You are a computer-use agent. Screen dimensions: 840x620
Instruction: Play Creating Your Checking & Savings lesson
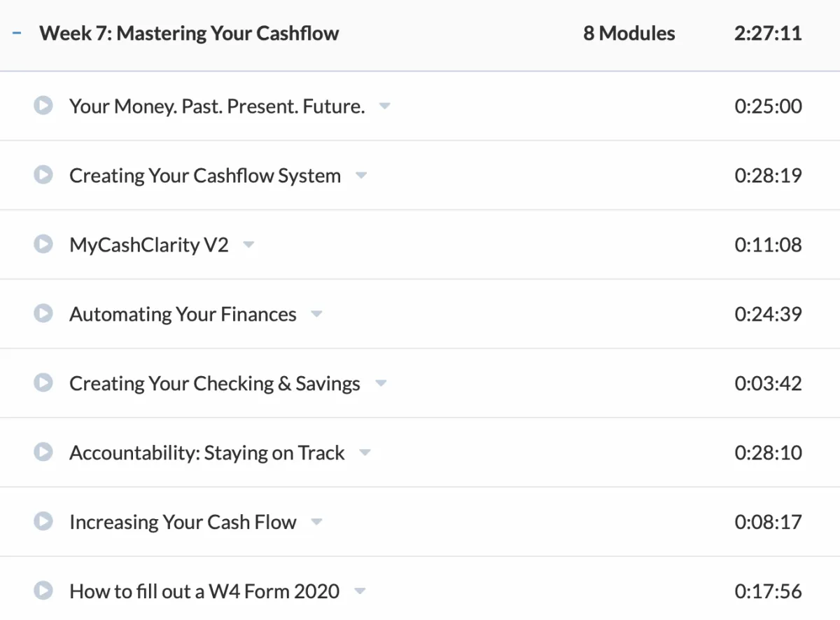tap(43, 383)
